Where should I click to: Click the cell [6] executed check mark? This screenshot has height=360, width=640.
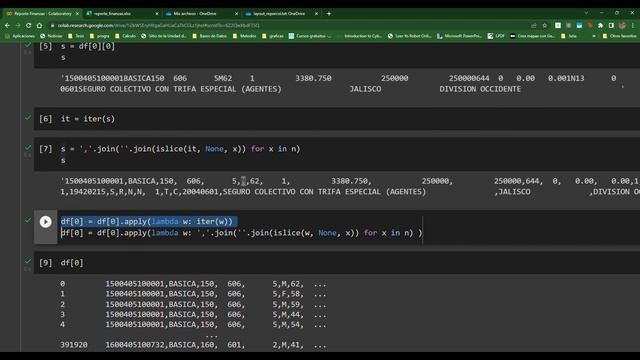pos(28,118)
